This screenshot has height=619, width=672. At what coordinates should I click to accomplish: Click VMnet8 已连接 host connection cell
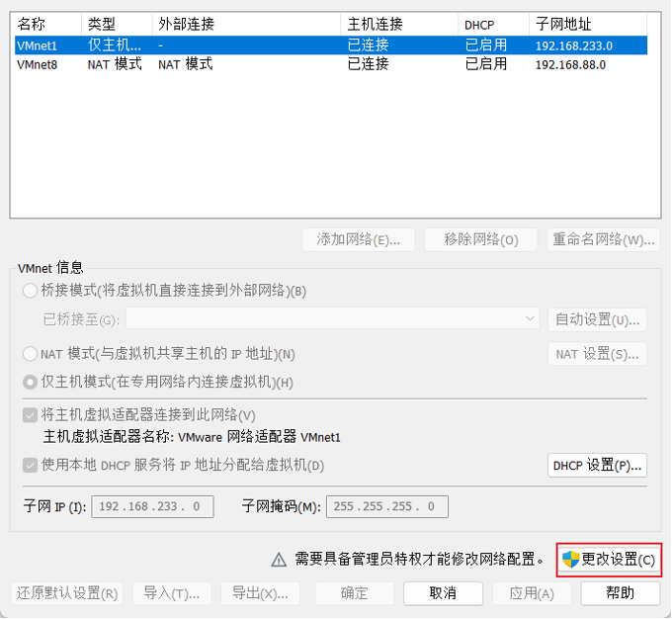[x=369, y=64]
